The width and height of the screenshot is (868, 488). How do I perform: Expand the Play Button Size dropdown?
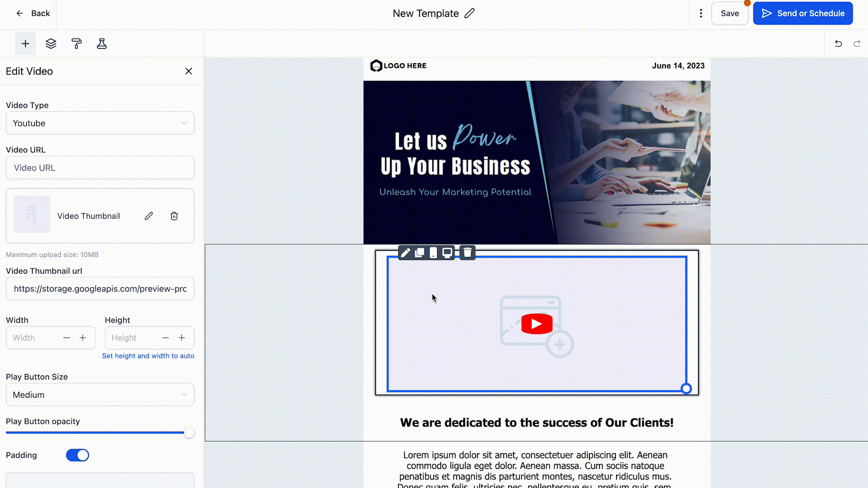click(100, 395)
